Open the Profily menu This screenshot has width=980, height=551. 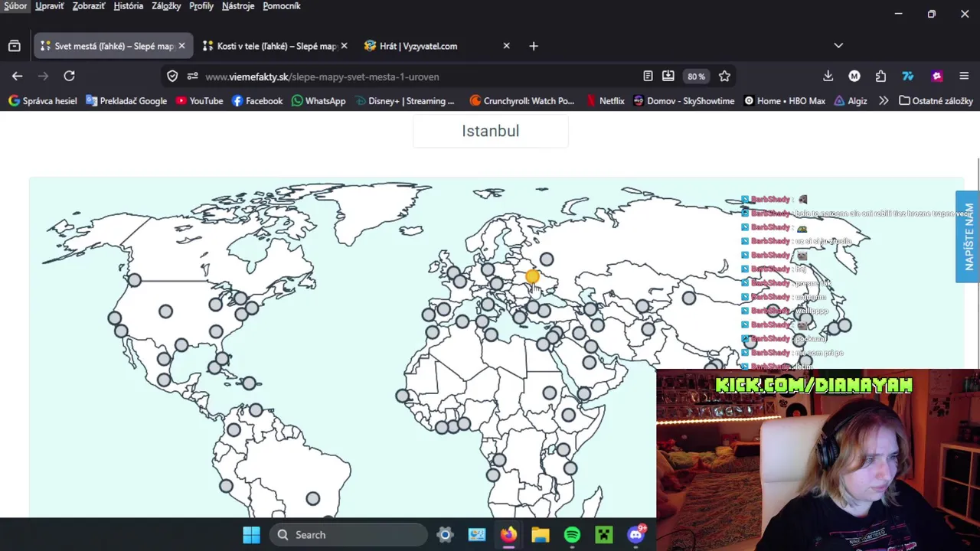click(x=201, y=6)
